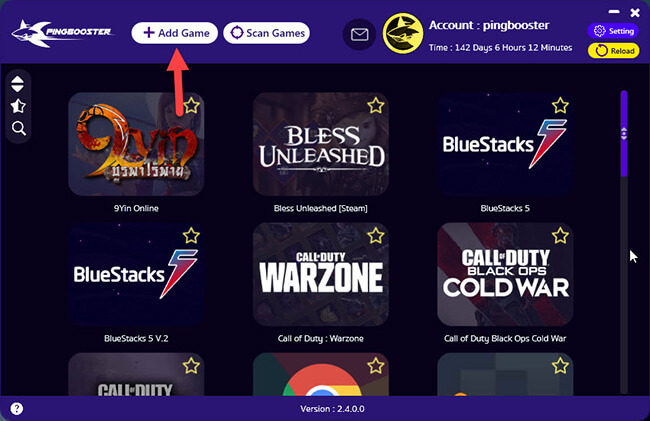
Task: Expand the up-down sort arrows in sidebar
Action: pos(17,84)
